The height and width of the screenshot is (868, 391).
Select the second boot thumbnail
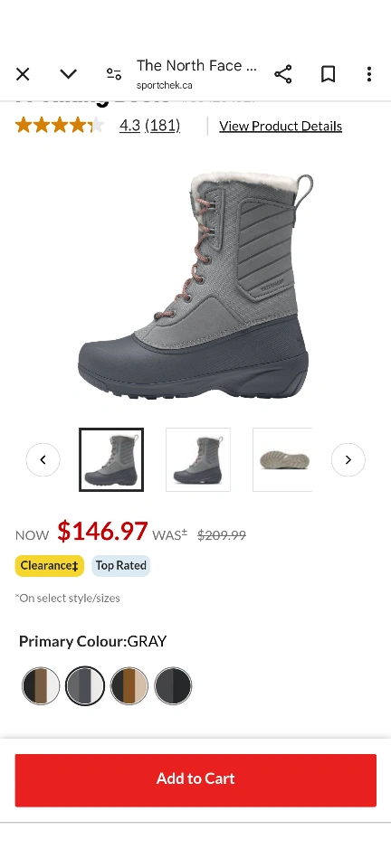coord(198,459)
